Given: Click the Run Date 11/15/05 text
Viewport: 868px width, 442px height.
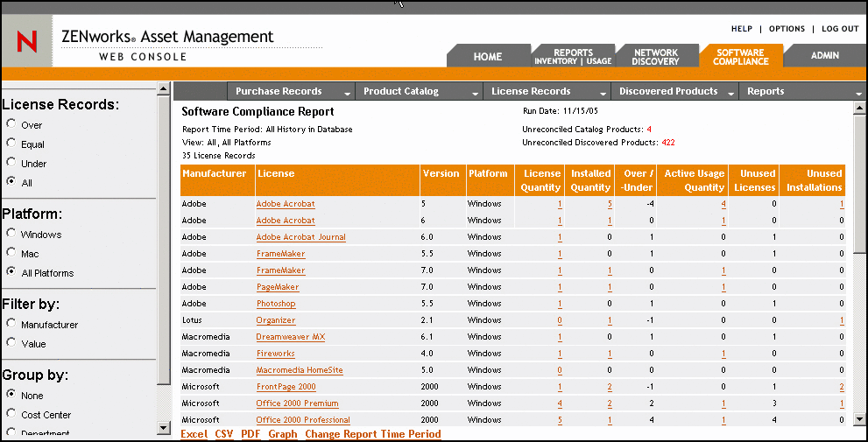Looking at the screenshot, I should coord(561,110).
